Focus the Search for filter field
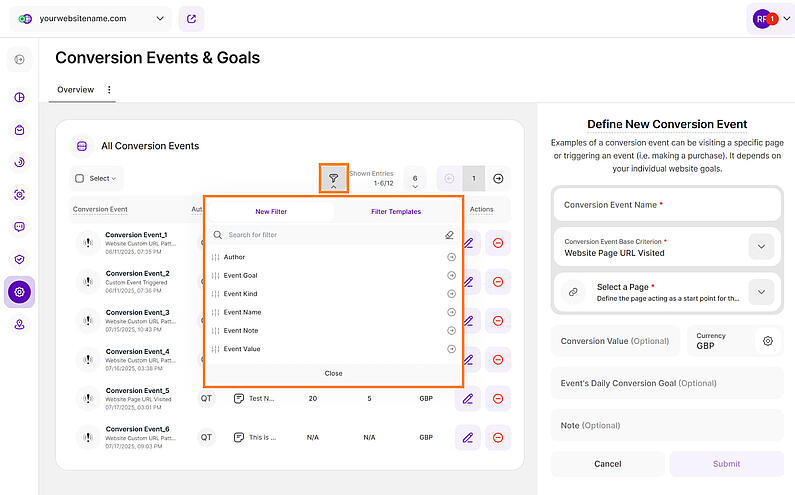The height and width of the screenshot is (495, 795). 334,235
